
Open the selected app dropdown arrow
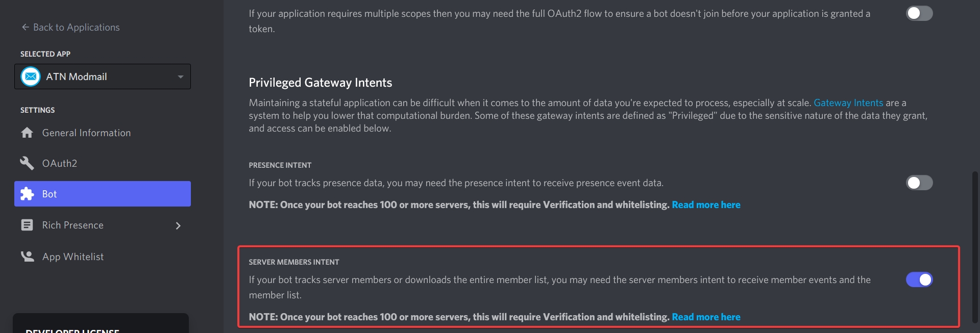pyautogui.click(x=180, y=77)
